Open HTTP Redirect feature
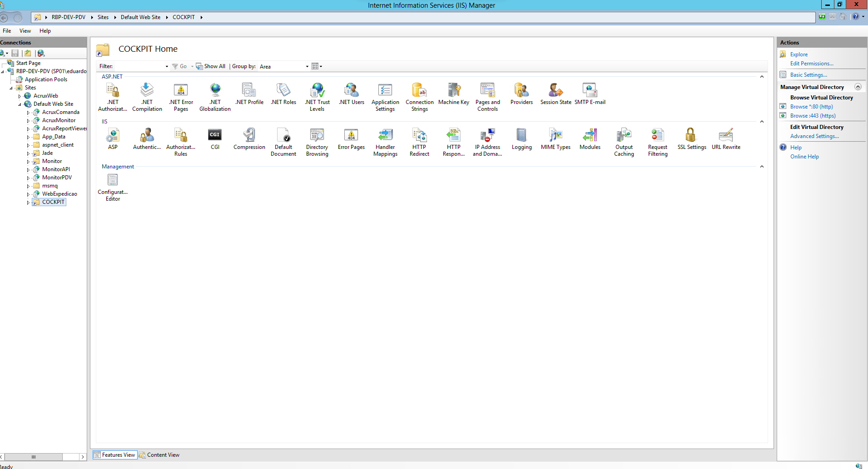 click(x=420, y=142)
